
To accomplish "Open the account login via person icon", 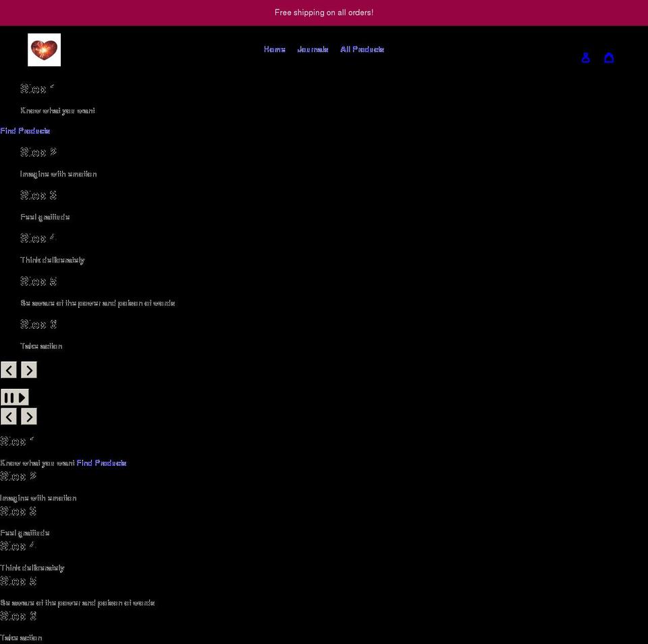I will (585, 57).
